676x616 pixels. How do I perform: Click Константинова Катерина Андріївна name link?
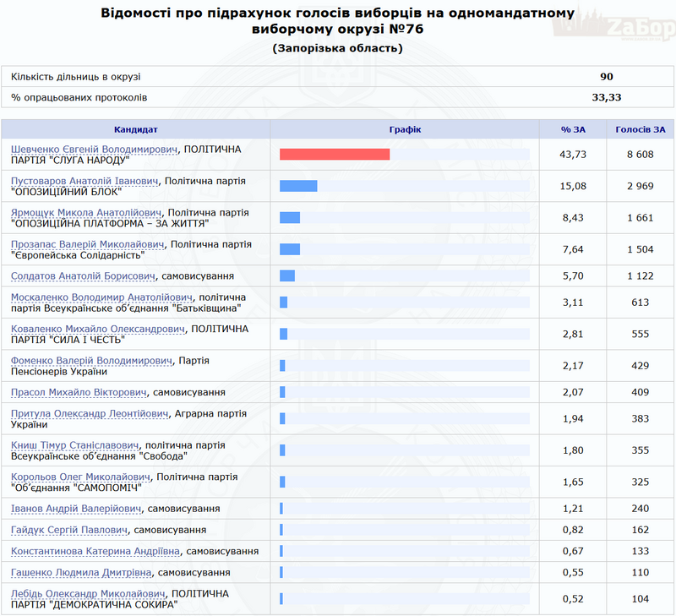pyautogui.click(x=95, y=551)
